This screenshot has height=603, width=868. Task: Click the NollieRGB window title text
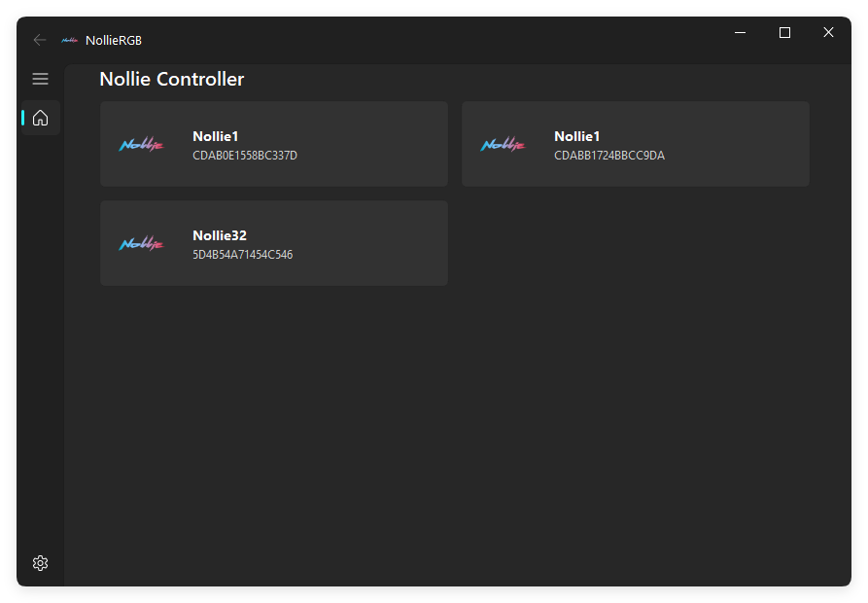[114, 41]
